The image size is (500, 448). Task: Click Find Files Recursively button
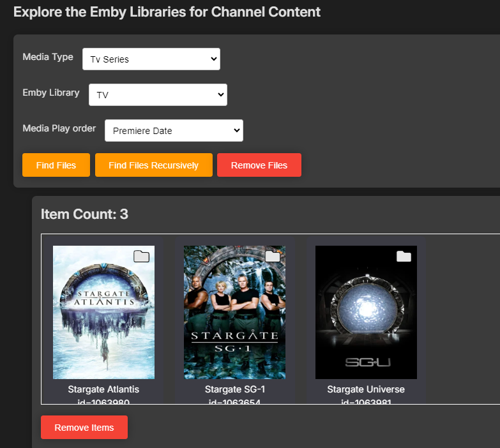(x=154, y=165)
